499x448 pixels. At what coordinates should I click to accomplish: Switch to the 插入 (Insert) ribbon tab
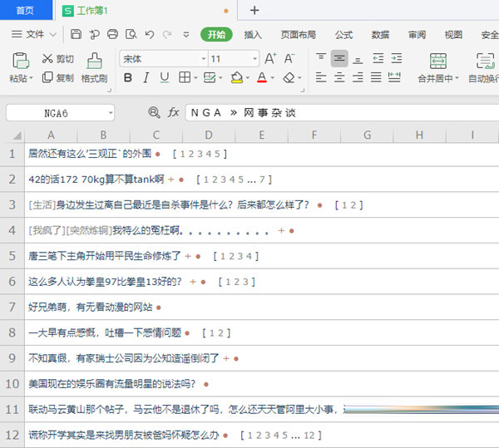[253, 35]
